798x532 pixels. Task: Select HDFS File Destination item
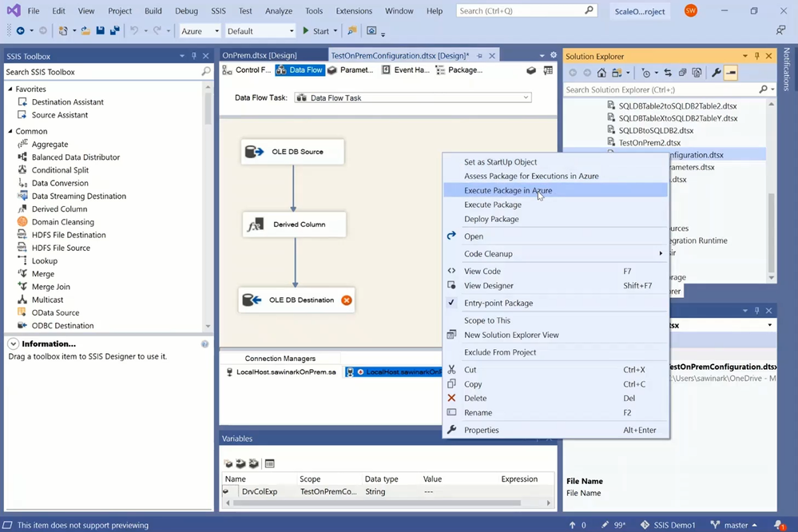tap(69, 235)
